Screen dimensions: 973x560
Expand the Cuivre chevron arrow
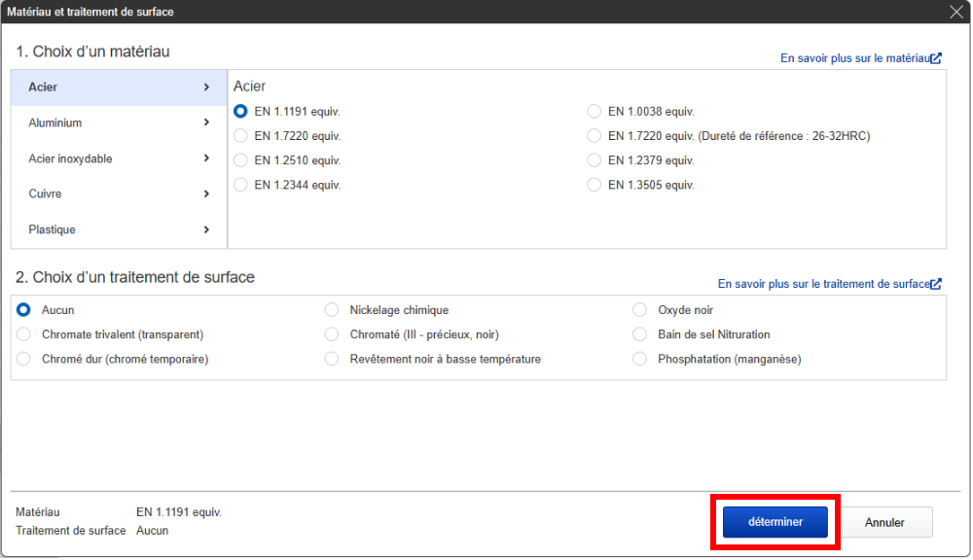pyautogui.click(x=206, y=194)
